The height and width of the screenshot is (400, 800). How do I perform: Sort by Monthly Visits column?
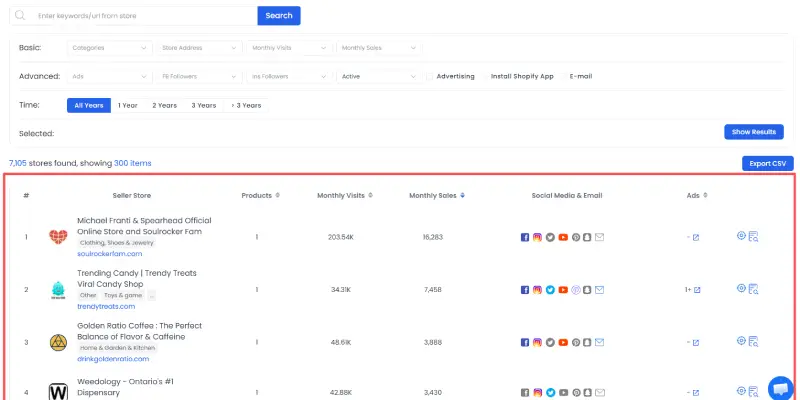[370, 195]
